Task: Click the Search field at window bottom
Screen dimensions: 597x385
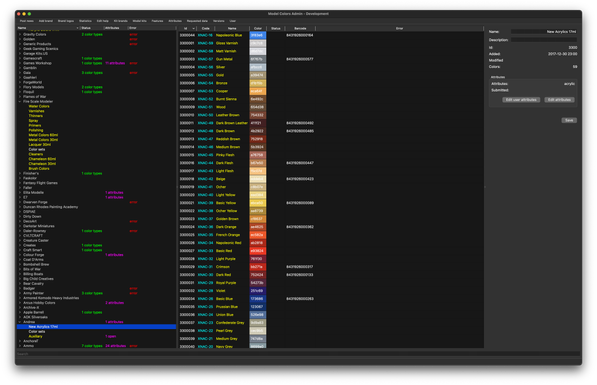Action: (x=298, y=354)
